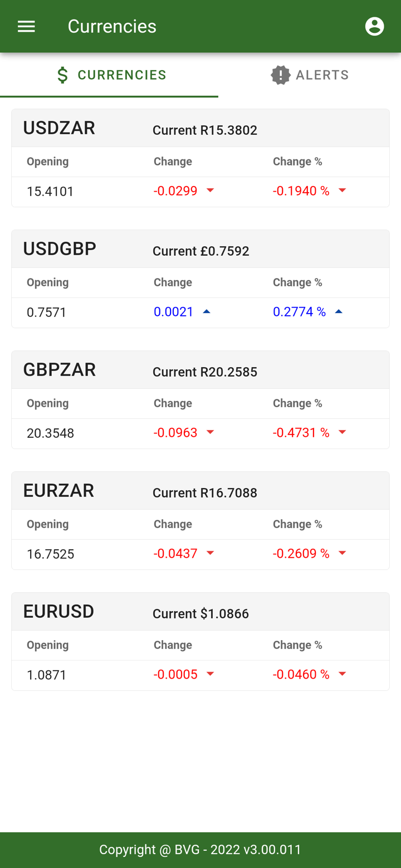Image resolution: width=401 pixels, height=868 pixels.
Task: Click USDZAR red down arrow beside Change
Action: (211, 191)
